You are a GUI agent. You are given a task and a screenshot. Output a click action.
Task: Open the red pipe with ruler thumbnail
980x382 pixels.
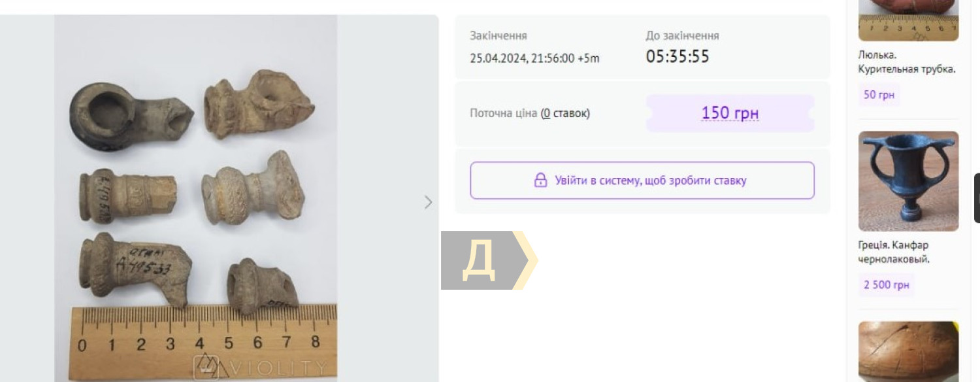point(908,20)
